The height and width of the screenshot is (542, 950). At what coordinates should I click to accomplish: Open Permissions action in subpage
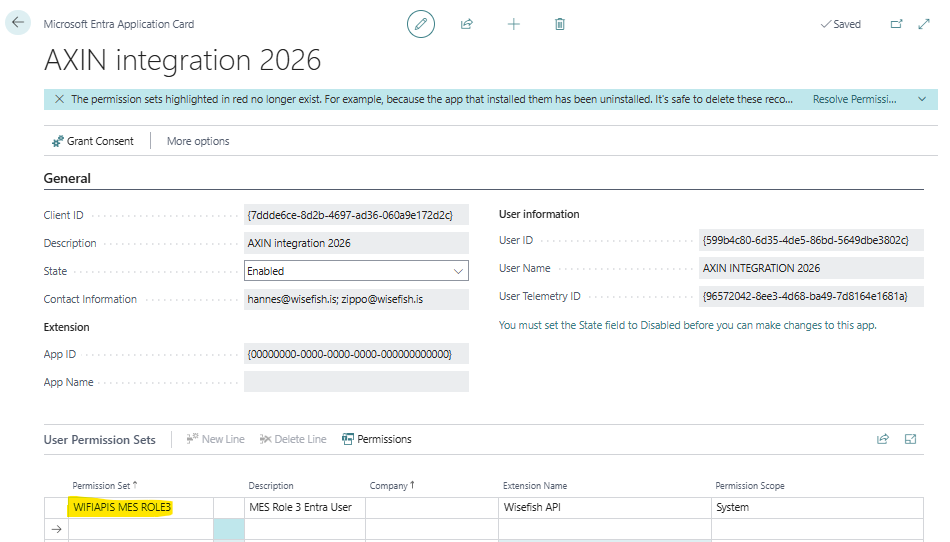coord(377,439)
